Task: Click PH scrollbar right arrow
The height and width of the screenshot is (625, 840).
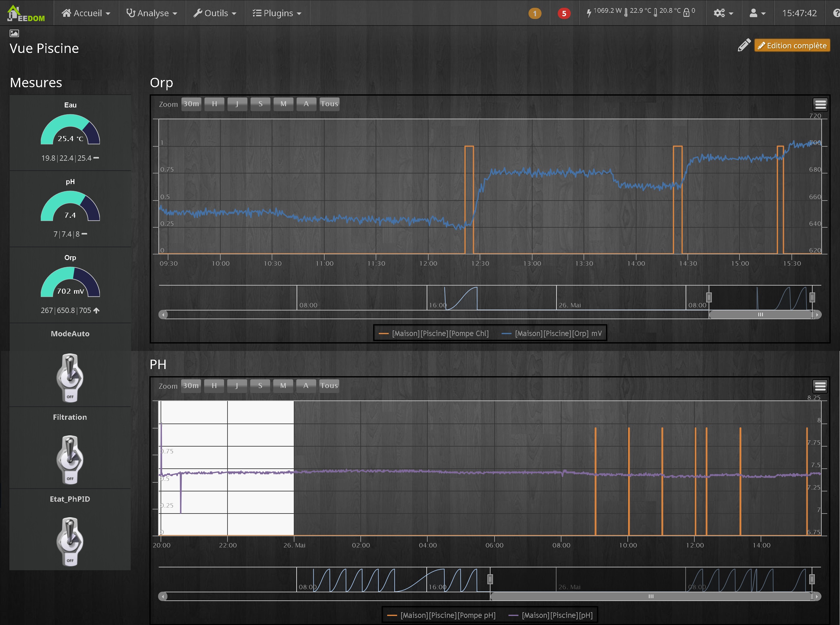Action: tap(817, 597)
